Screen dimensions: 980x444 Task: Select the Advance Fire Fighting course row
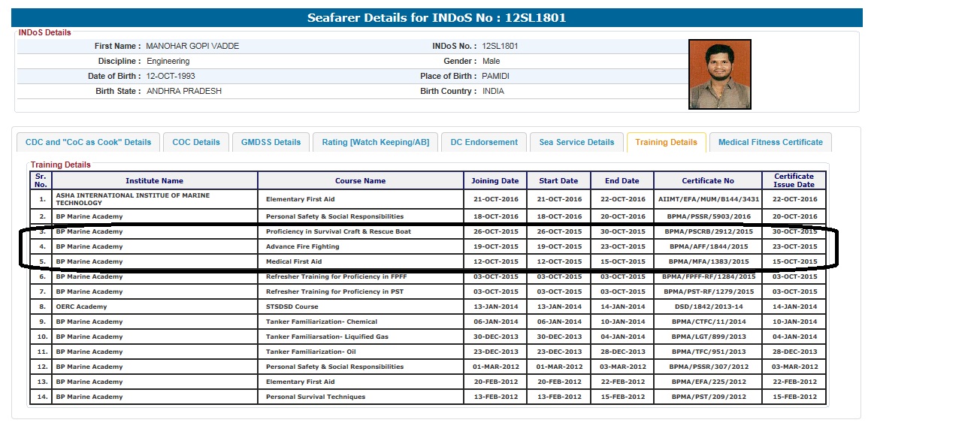(x=303, y=246)
